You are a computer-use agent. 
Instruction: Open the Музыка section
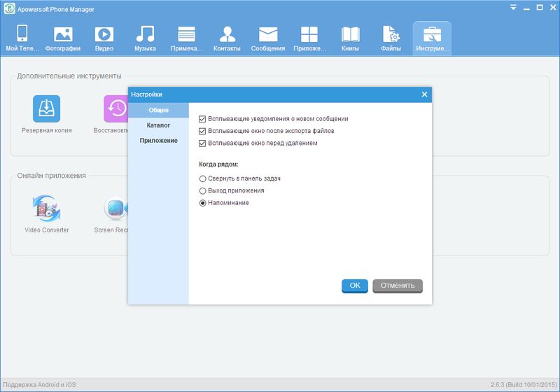click(145, 38)
